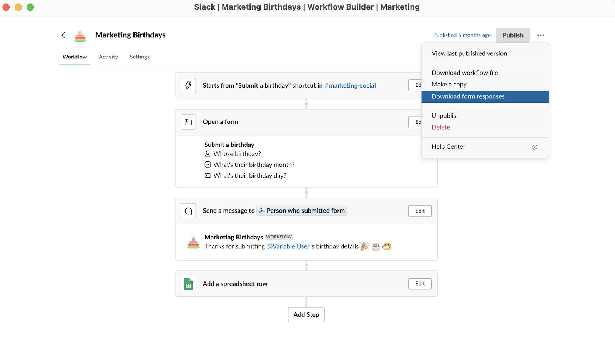Open the #marketing-social channel link
The width and height of the screenshot is (615, 364).
point(350,85)
